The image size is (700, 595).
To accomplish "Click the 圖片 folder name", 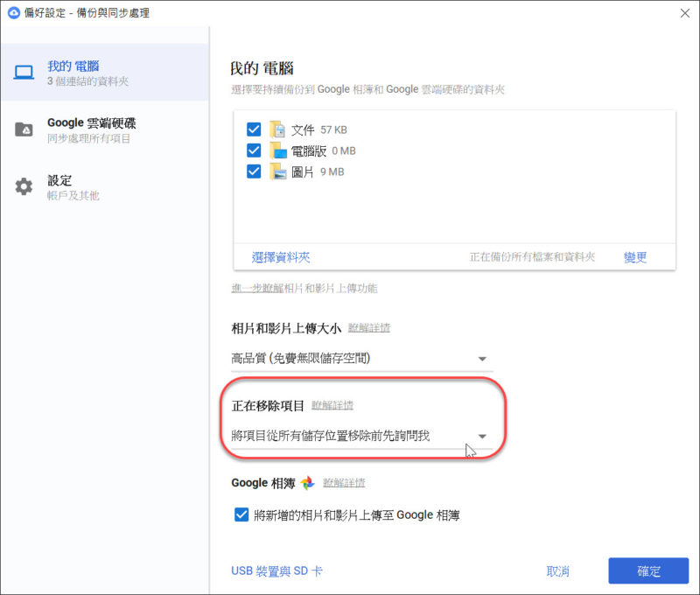I will [x=303, y=171].
